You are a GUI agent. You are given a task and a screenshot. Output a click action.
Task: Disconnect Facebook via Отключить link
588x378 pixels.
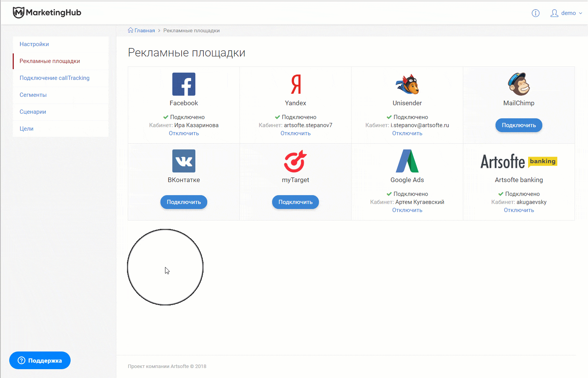[184, 133]
